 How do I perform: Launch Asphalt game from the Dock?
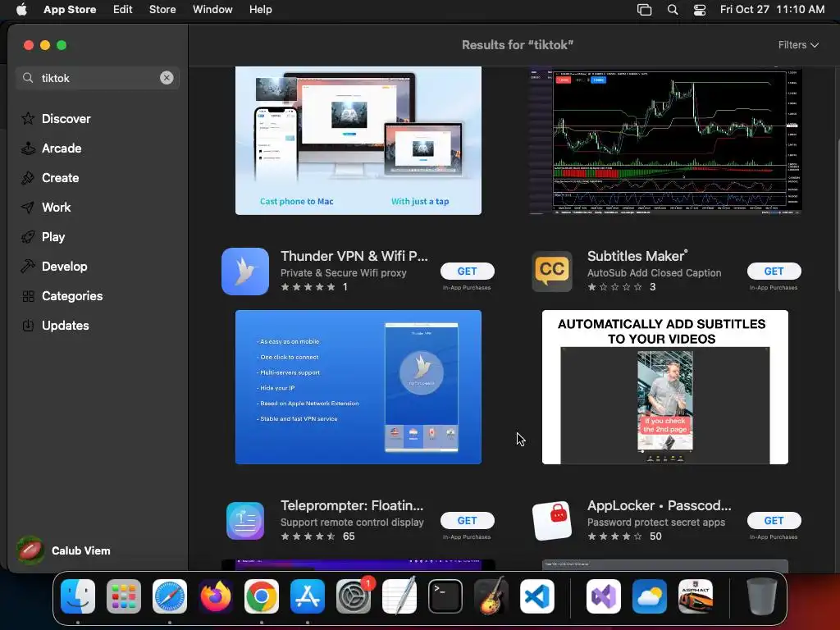(x=696, y=596)
